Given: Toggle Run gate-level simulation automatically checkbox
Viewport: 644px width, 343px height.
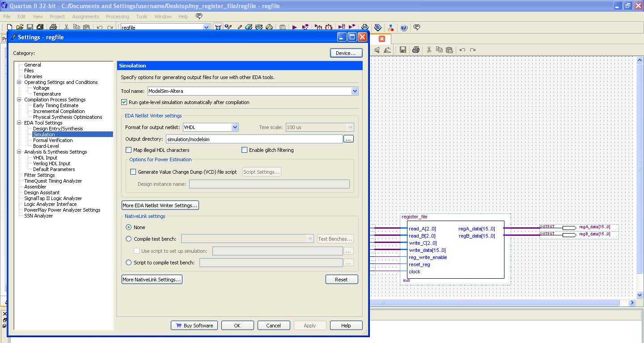Looking at the screenshot, I should coord(124,102).
